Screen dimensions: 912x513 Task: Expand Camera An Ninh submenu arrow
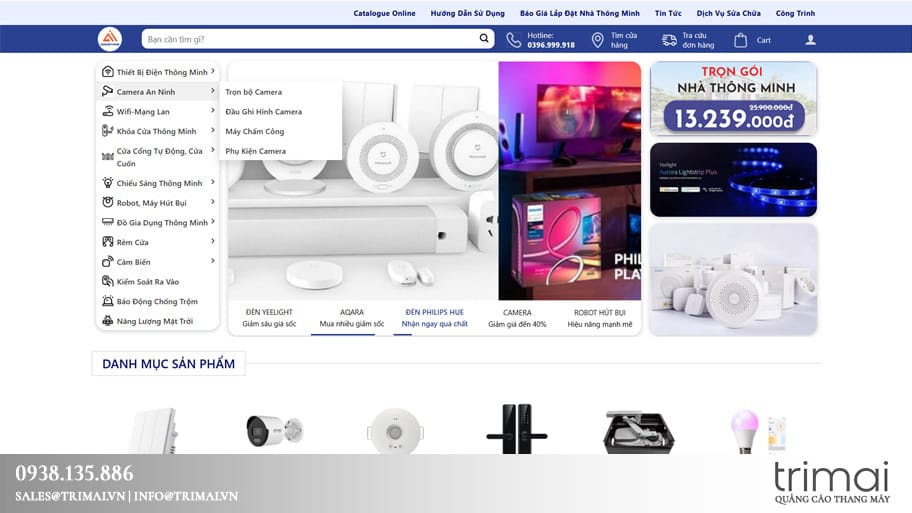213,91
